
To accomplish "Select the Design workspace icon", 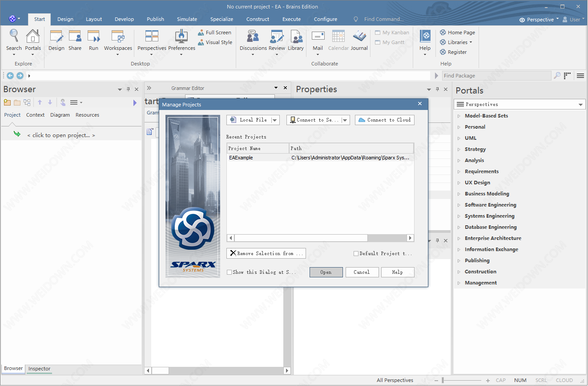I will coord(56,41).
